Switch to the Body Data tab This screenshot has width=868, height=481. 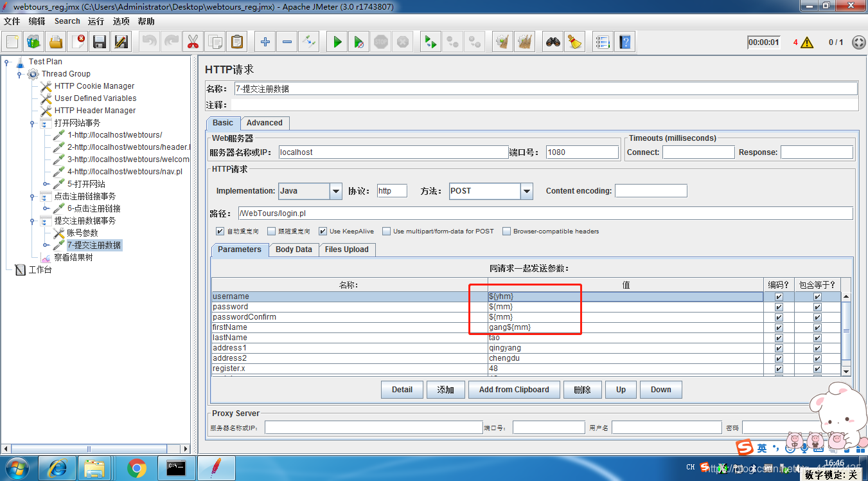click(294, 250)
